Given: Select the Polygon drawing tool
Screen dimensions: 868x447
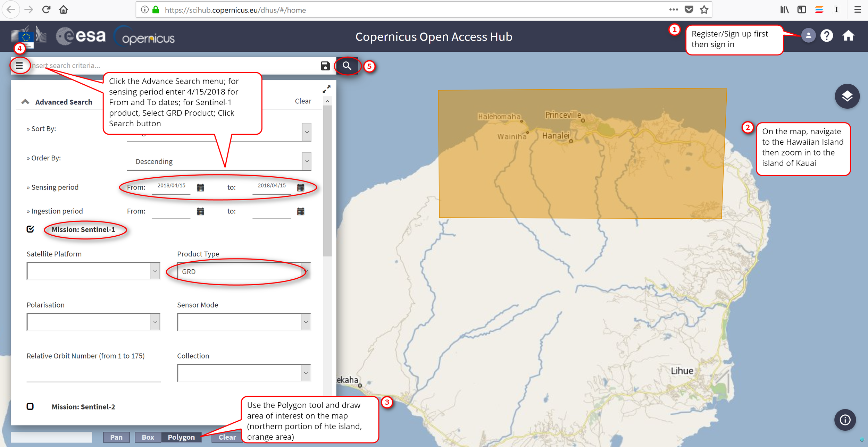Looking at the screenshot, I should (x=181, y=437).
